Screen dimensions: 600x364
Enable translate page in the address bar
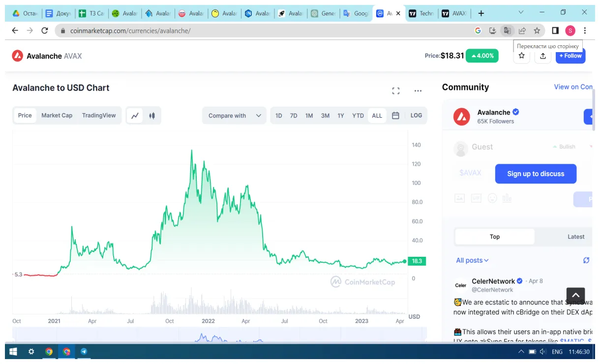[x=507, y=30]
